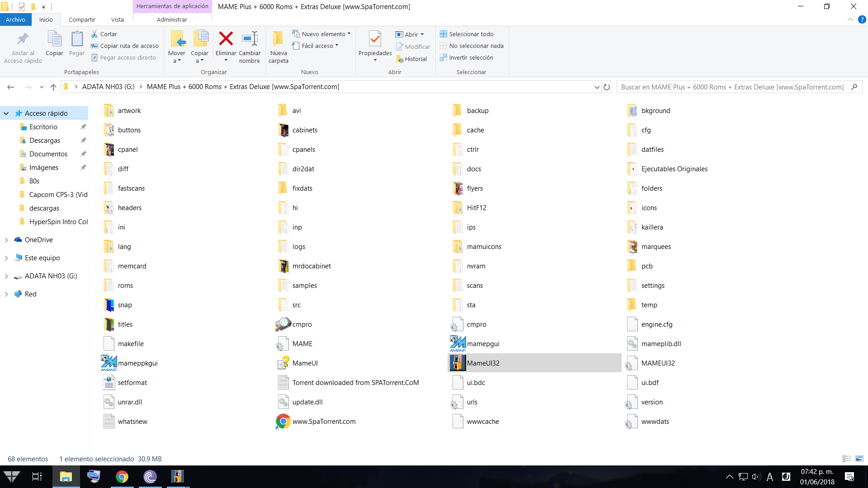Expand the Abrir dropdown arrow
This screenshot has height=488, width=868.
click(x=422, y=34)
